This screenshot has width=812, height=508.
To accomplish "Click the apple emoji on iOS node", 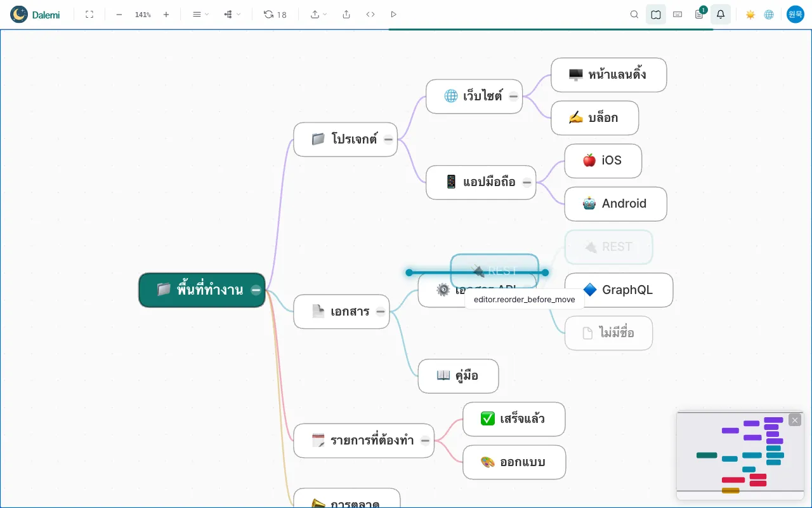I will (x=589, y=161).
